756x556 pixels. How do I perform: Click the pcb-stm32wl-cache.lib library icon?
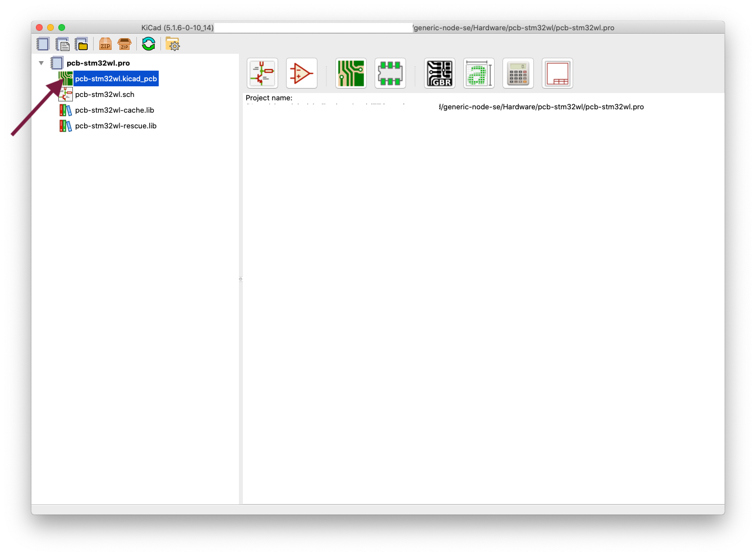[x=66, y=110]
